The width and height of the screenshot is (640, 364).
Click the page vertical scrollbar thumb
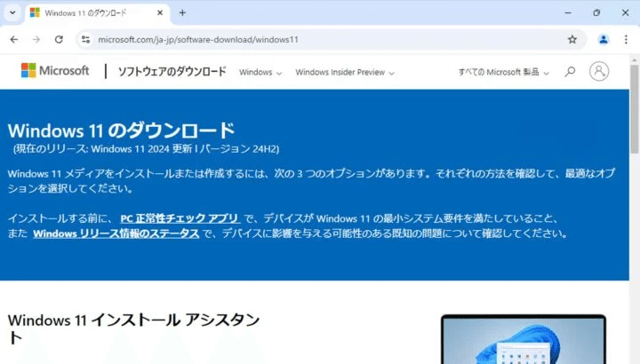tap(635, 109)
